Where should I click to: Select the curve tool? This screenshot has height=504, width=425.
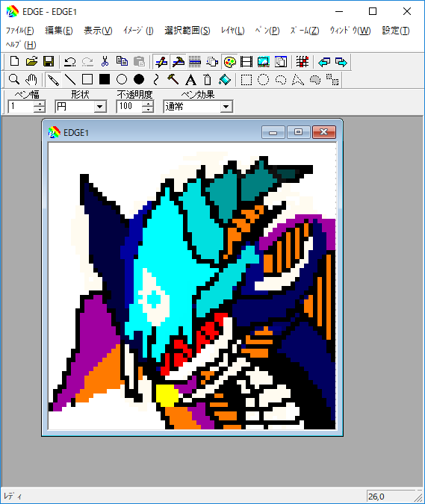[156, 79]
